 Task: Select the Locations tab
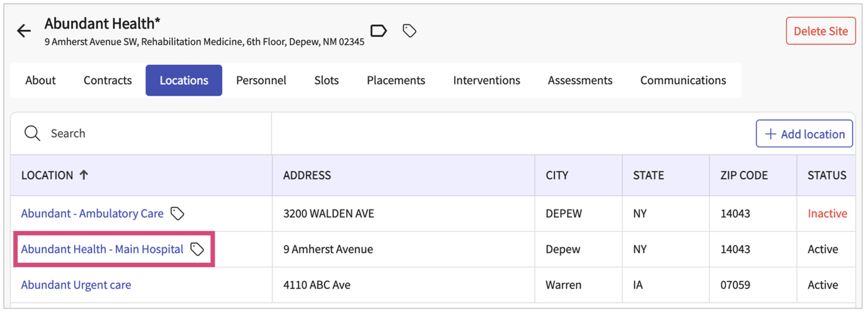point(184,80)
